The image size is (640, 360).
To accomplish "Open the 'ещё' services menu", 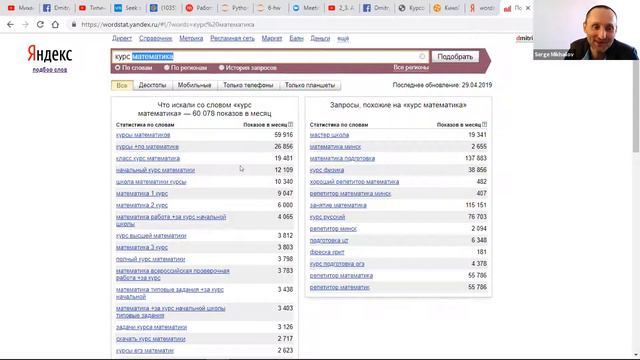I will pos(343,38).
